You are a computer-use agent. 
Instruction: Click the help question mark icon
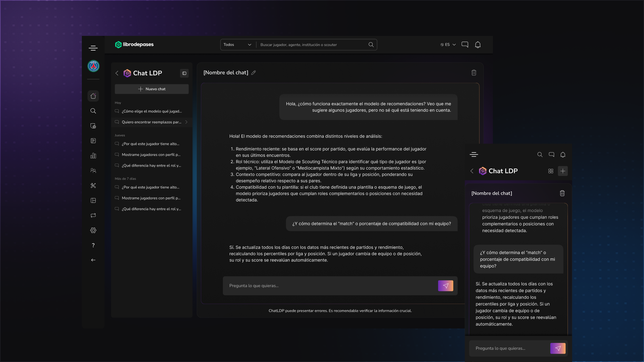93,245
